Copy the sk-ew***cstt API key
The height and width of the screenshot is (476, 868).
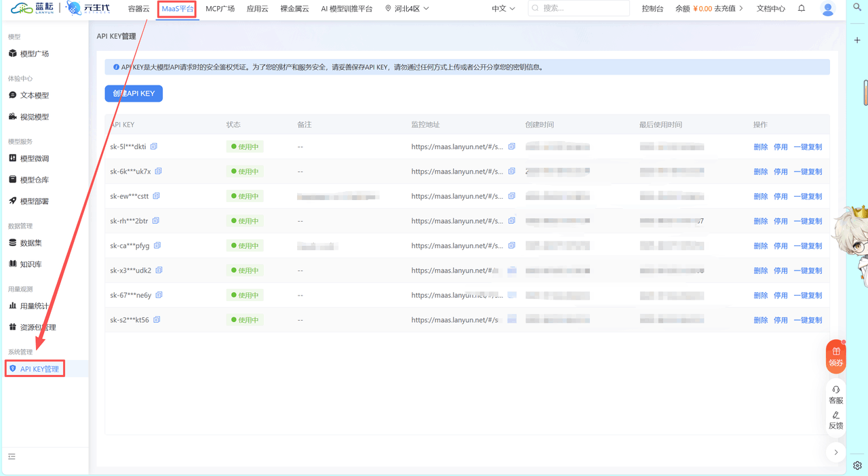pyautogui.click(x=156, y=196)
